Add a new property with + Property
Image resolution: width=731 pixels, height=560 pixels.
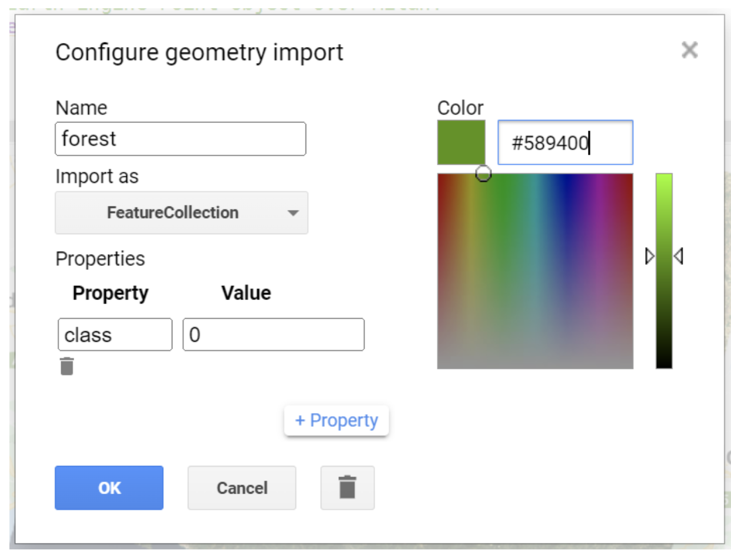click(x=336, y=421)
